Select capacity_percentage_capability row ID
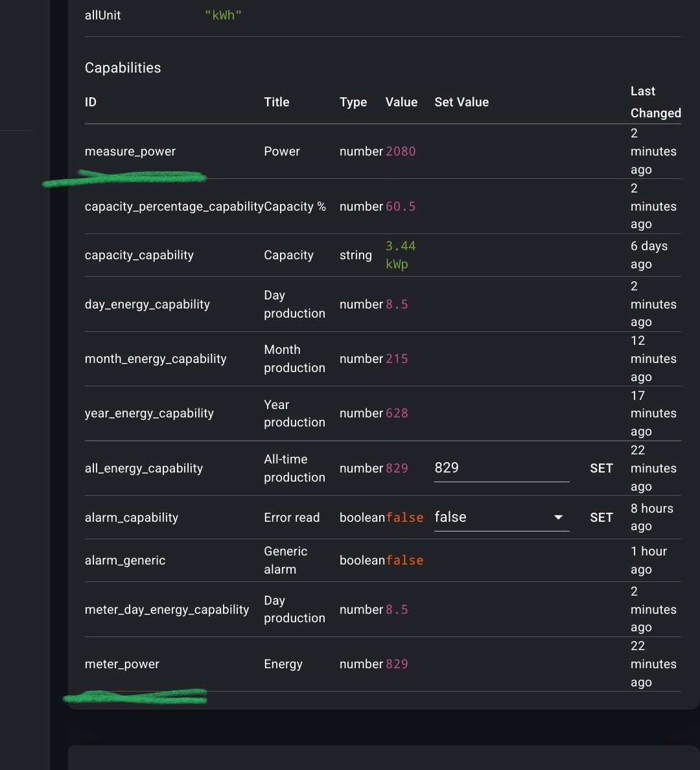This screenshot has height=770, width=700. (x=174, y=207)
